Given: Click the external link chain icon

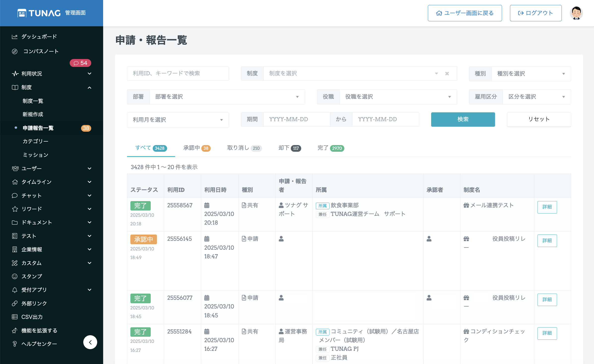Looking at the screenshot, I should tap(15, 303).
